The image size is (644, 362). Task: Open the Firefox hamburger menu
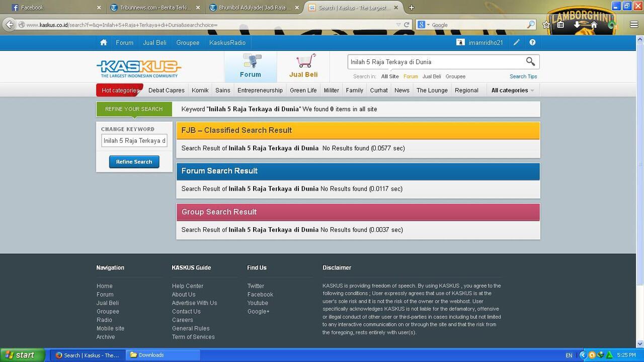point(634,25)
